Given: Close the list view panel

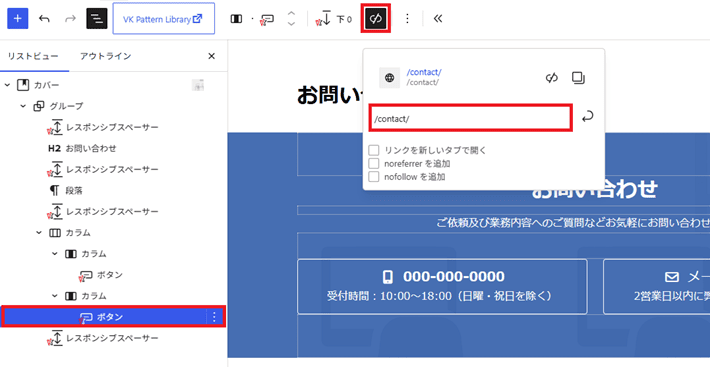Looking at the screenshot, I should tap(211, 56).
